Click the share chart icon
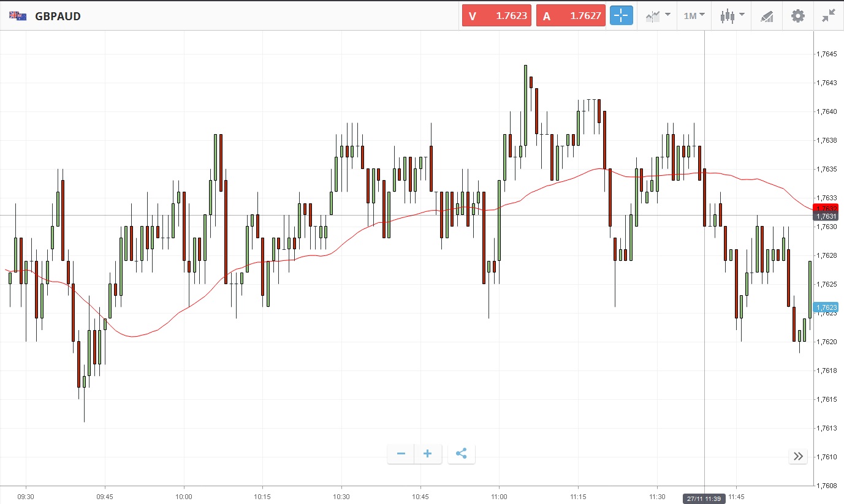This screenshot has width=844, height=504. click(x=462, y=454)
